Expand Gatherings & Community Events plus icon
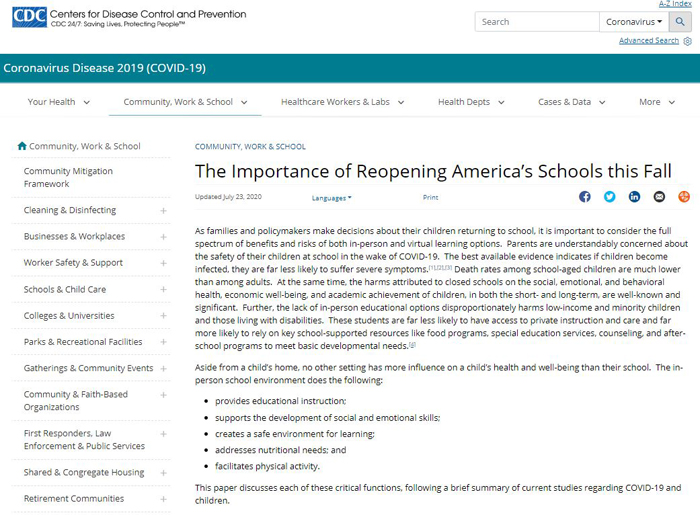700x515 pixels. (163, 369)
